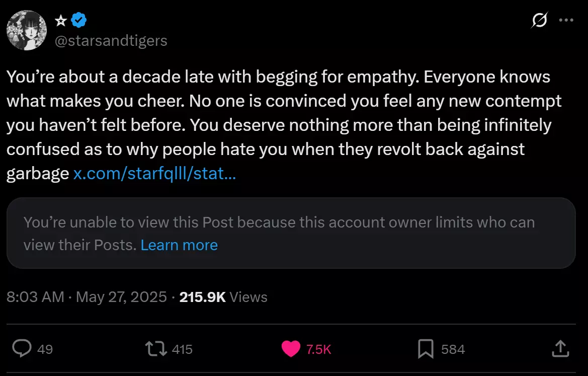Open the three-dot More options menu
This screenshot has height=376, width=588.
[566, 21]
